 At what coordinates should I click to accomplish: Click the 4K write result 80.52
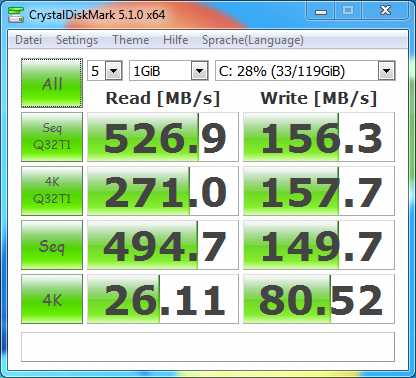319,299
